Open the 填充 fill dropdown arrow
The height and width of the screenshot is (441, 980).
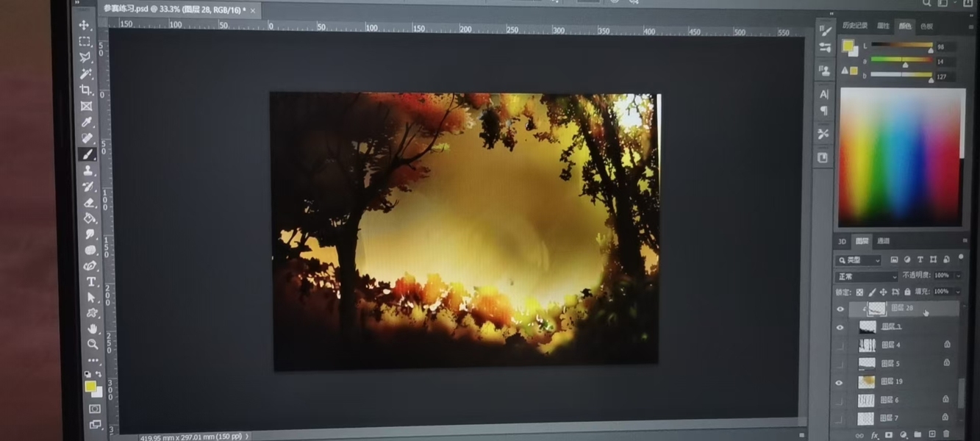[x=958, y=292]
